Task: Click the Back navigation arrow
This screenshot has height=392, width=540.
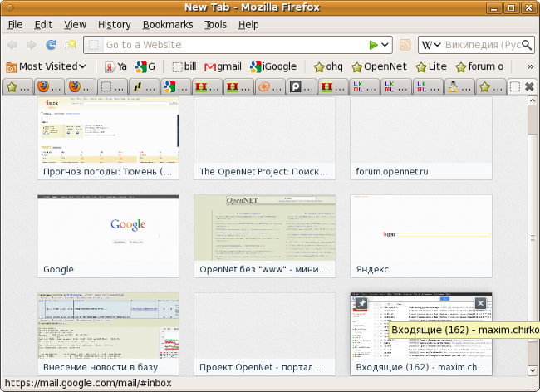Action: pos(12,45)
